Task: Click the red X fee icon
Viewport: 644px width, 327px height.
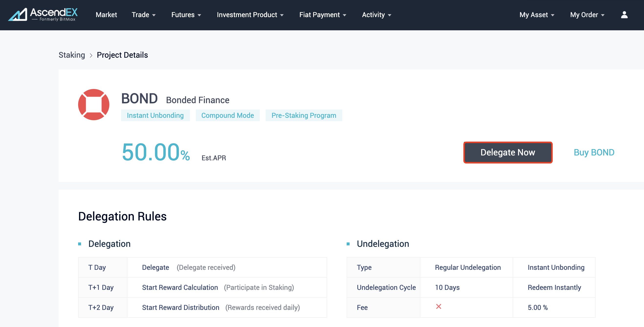Action: pos(438,306)
